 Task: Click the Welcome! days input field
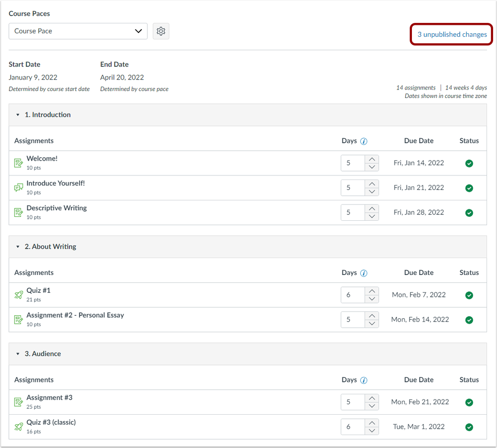(x=353, y=163)
